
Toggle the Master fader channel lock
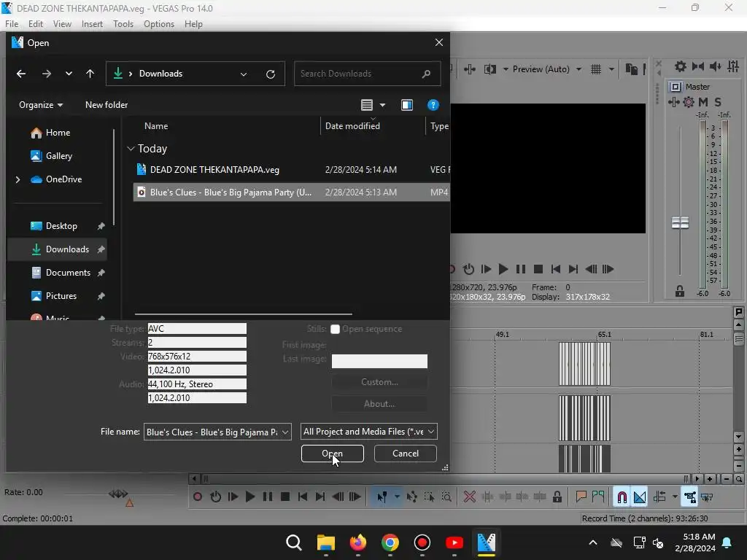pos(680,291)
